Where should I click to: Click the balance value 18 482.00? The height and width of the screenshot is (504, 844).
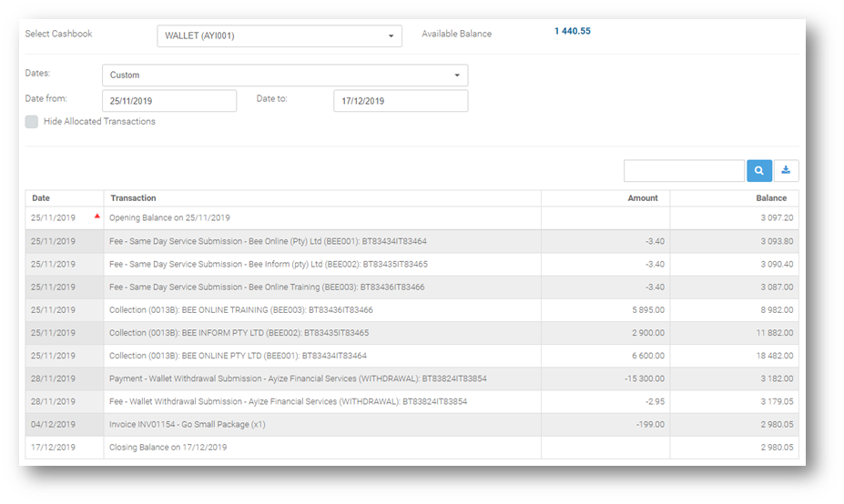pos(775,356)
